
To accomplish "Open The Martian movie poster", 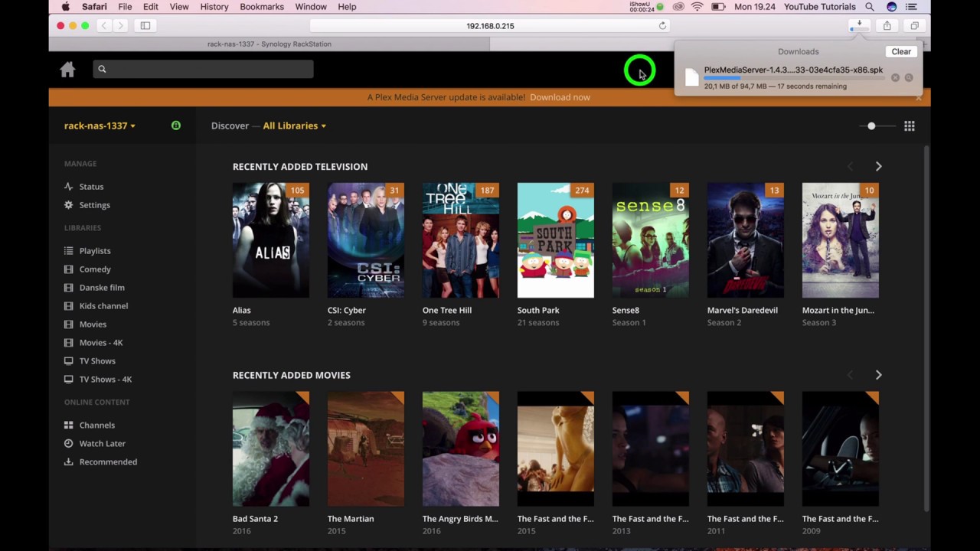I will (x=366, y=449).
